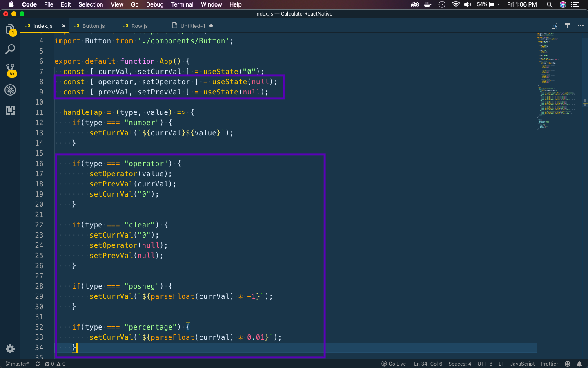
Task: Open Source Control view with 5k badge
Action: [x=10, y=70]
